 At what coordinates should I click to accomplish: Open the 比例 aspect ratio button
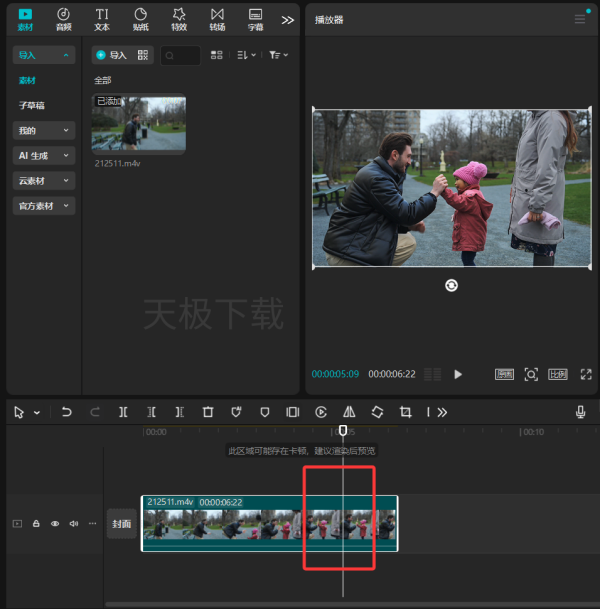557,374
